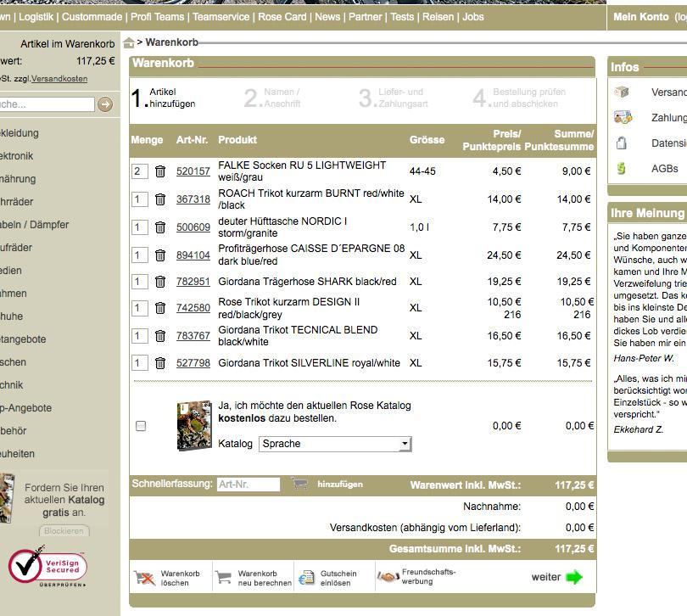Click Gutschein einlösen coupon icon

click(x=306, y=578)
